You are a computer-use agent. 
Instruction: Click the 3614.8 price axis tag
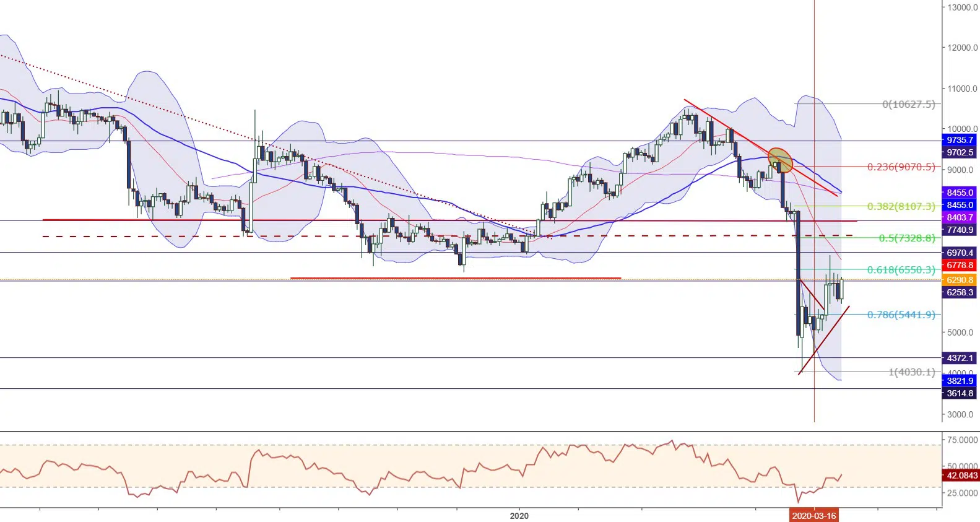(x=960, y=393)
